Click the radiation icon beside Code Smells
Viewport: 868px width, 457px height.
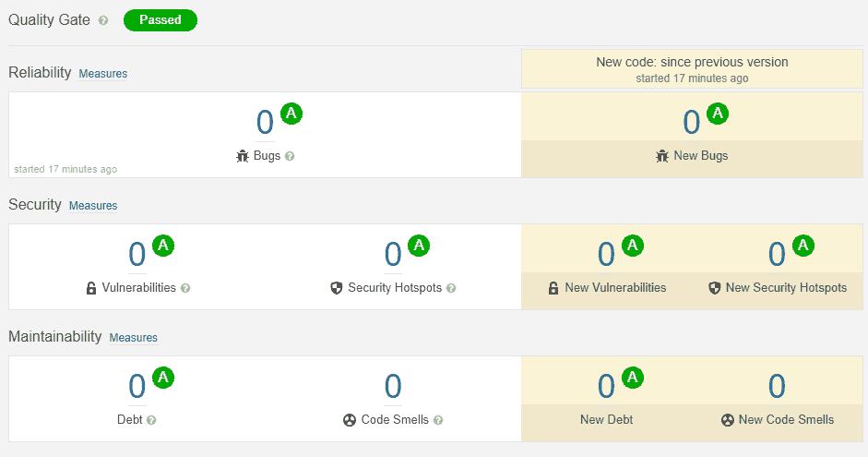coord(350,420)
